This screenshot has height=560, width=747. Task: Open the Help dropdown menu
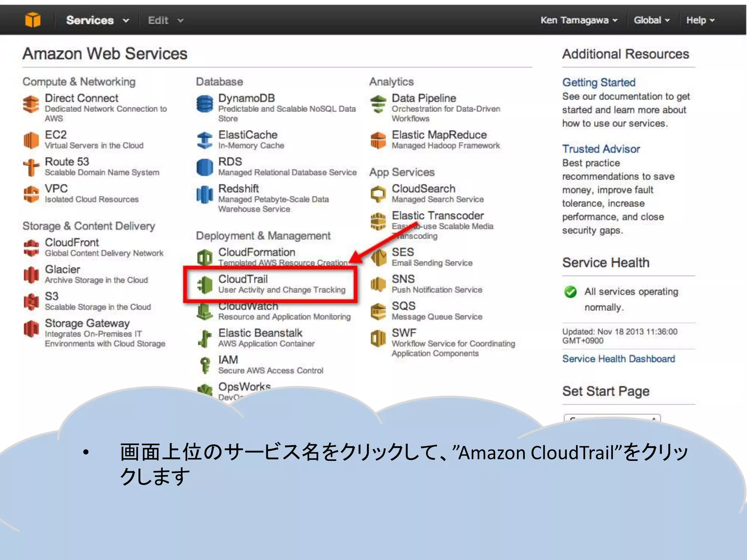700,20
